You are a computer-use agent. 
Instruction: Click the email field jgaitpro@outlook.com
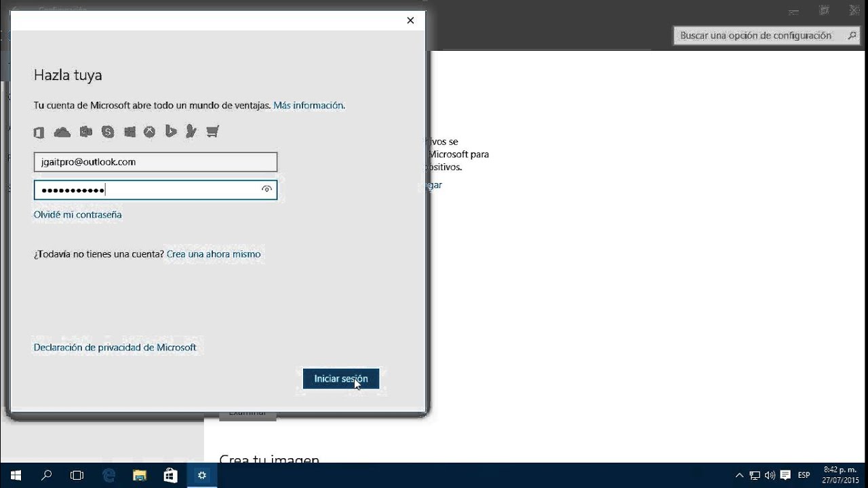coord(155,162)
